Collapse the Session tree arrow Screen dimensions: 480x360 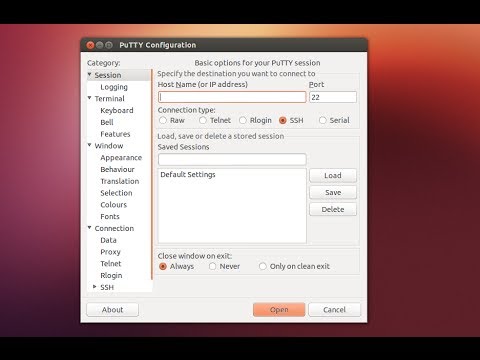(90, 74)
